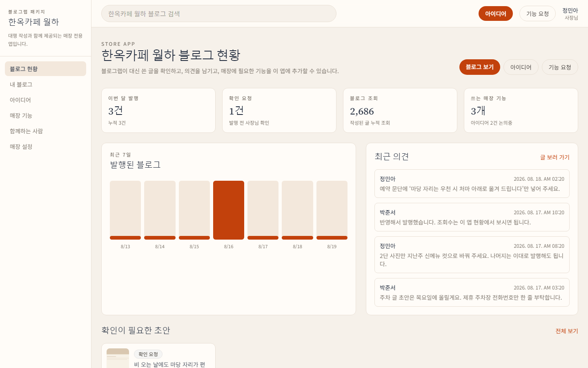Click the 한옥카페 월하 name in the sidebar

click(33, 22)
